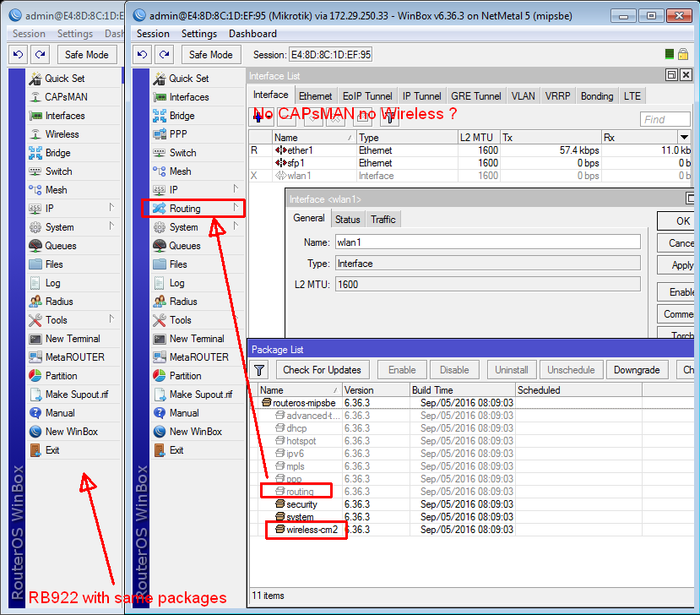Switch to EoIP Tunnel tab

pyautogui.click(x=367, y=96)
